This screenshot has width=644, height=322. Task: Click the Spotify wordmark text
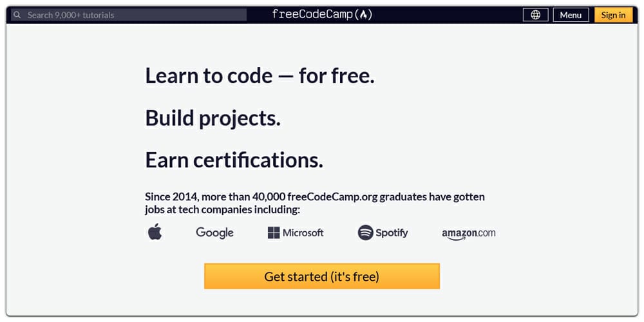click(x=392, y=233)
